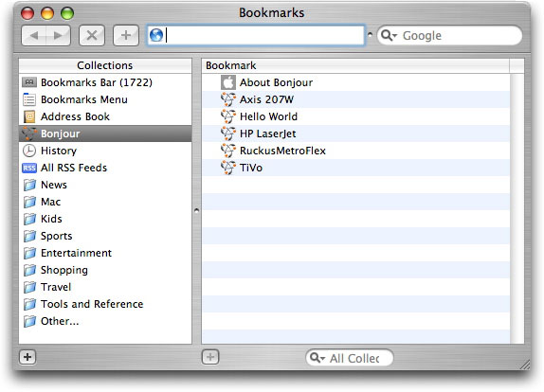Select the RuckusMetroFlex bookmark

pos(356,151)
